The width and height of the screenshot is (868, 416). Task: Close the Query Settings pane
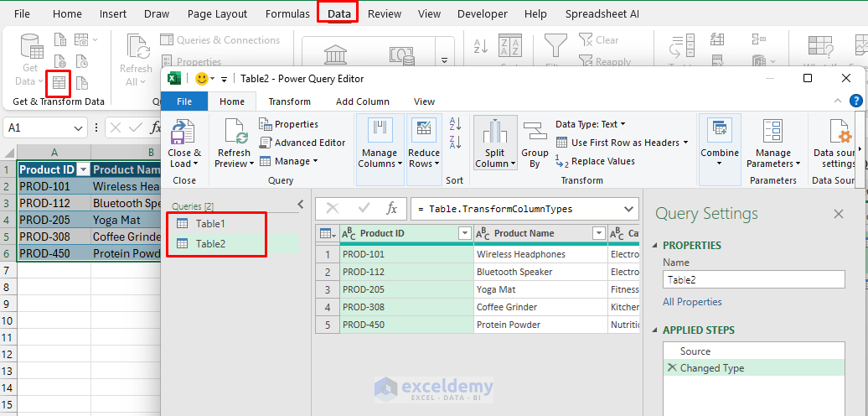click(839, 214)
